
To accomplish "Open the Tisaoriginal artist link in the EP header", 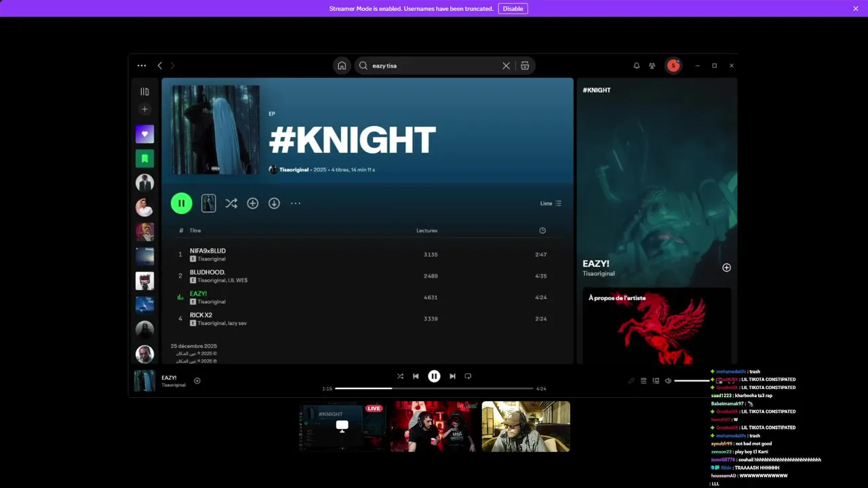I will click(294, 169).
